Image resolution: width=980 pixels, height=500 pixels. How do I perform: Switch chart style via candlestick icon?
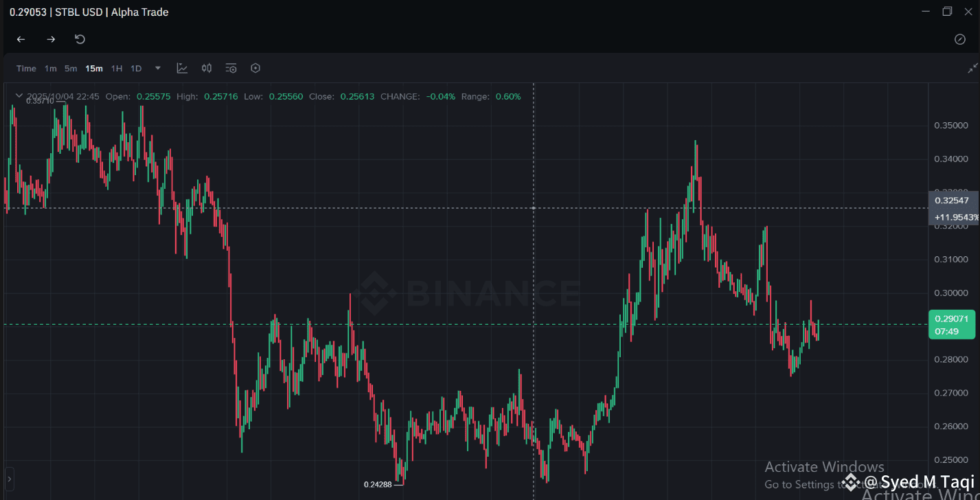click(207, 68)
